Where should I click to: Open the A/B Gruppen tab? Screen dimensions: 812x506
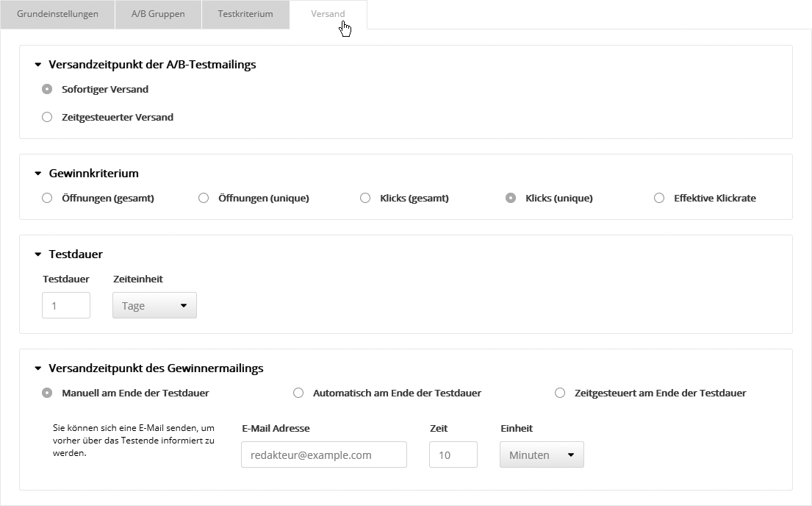coord(157,14)
